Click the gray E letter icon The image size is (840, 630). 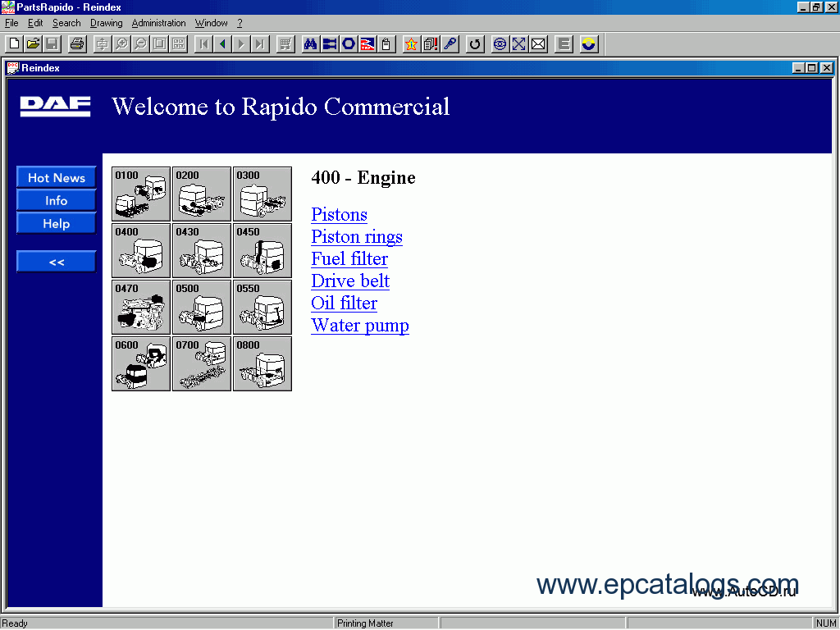563,44
